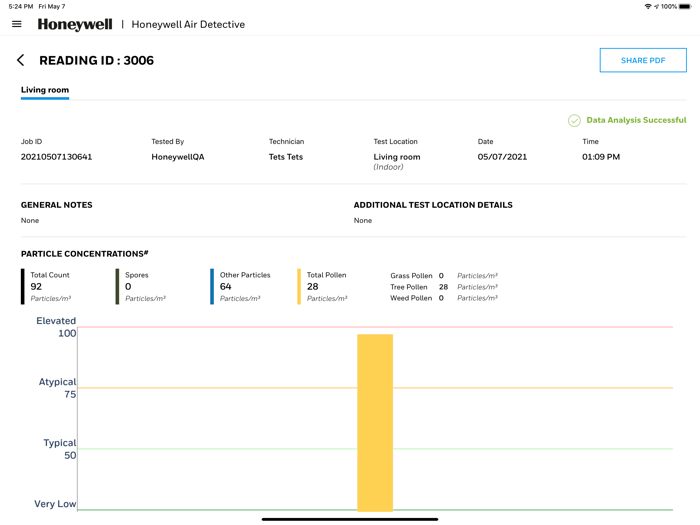Screen dimensions: 700x525
Task: Click the Grass Pollen row
Action: [444, 276]
